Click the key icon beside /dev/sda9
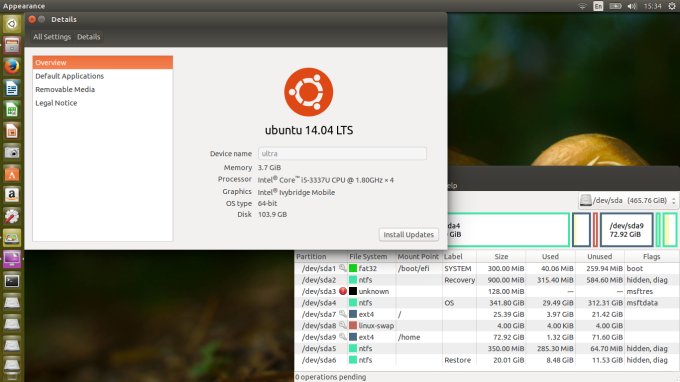This screenshot has width=680, height=382. [x=343, y=336]
